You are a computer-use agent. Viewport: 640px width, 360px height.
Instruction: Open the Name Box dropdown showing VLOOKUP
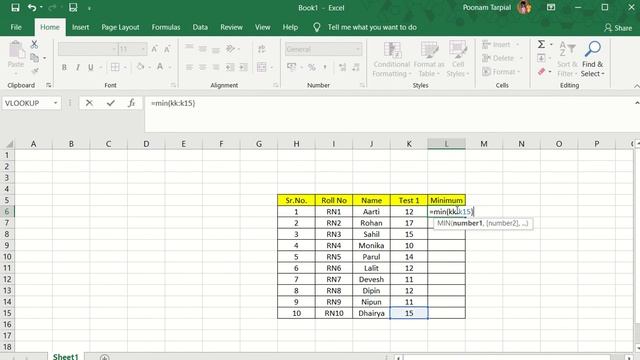(56, 103)
